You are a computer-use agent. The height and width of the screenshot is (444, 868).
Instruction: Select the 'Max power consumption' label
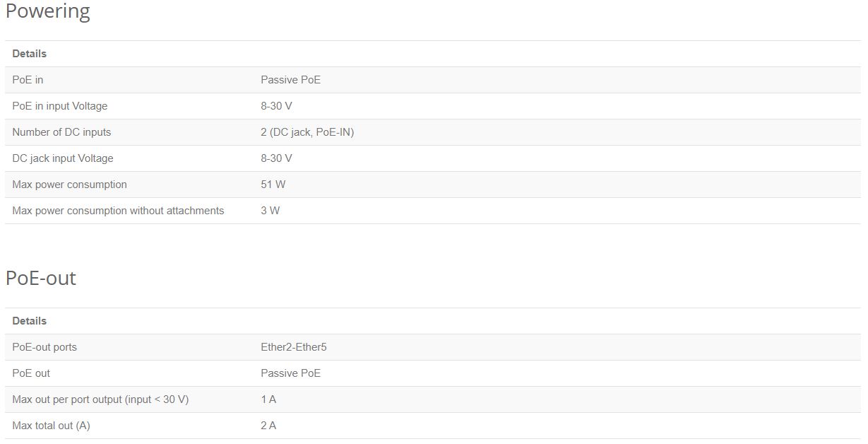69,185
